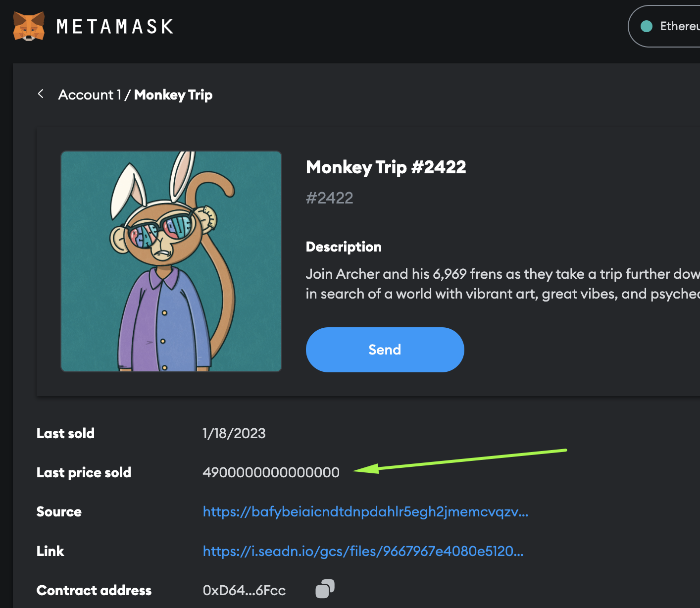Click the Last price sold label
This screenshot has width=700, height=608.
tap(84, 472)
